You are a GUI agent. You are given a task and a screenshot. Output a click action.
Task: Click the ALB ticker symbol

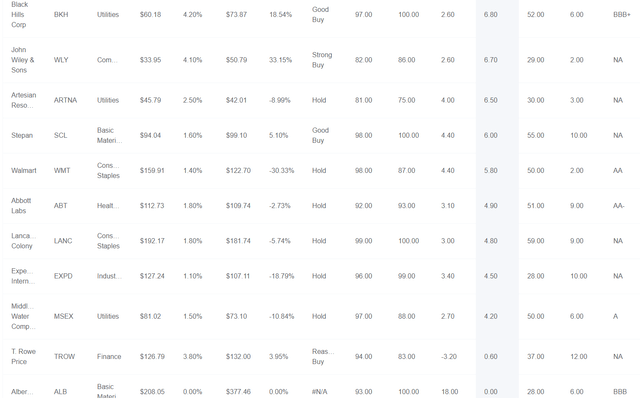click(x=60, y=392)
